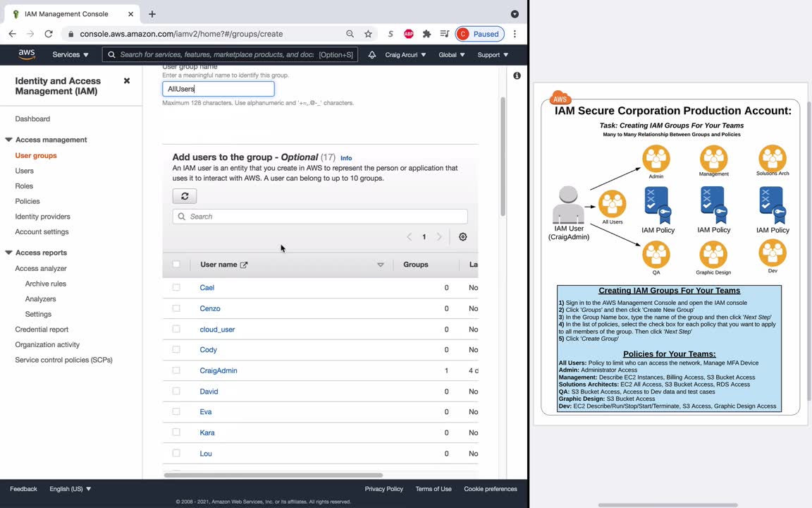
Task: Open table preferences gear icon
Action: click(463, 237)
